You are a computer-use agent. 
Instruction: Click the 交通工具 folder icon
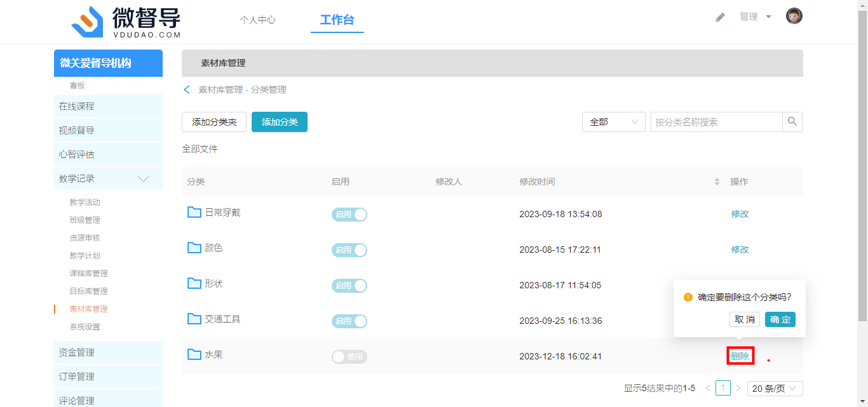tap(194, 319)
